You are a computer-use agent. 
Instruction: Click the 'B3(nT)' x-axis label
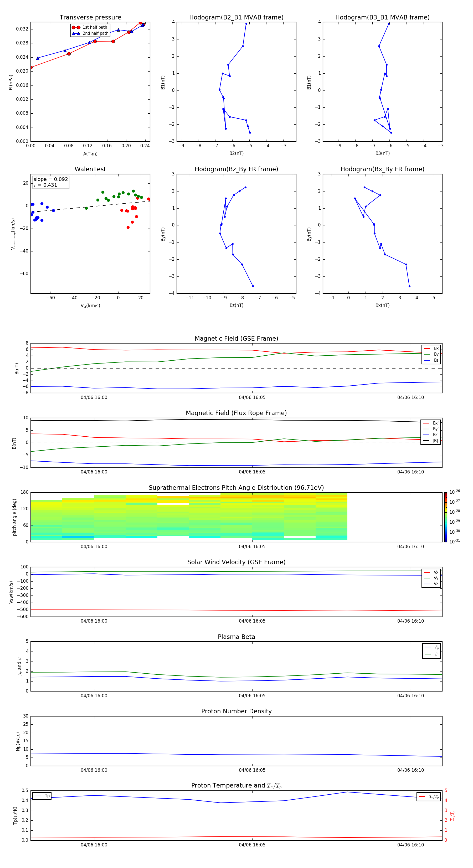pyautogui.click(x=382, y=153)
